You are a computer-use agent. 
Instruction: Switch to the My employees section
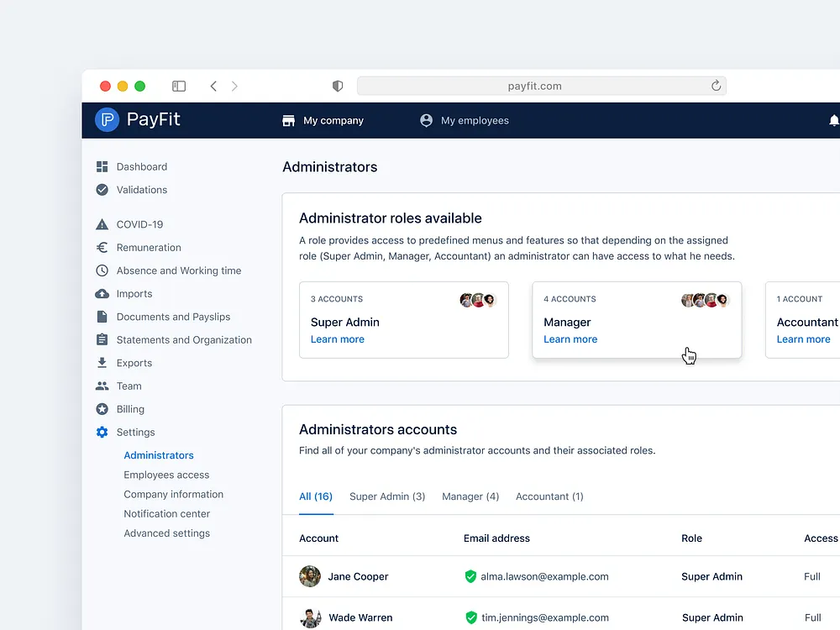click(465, 120)
